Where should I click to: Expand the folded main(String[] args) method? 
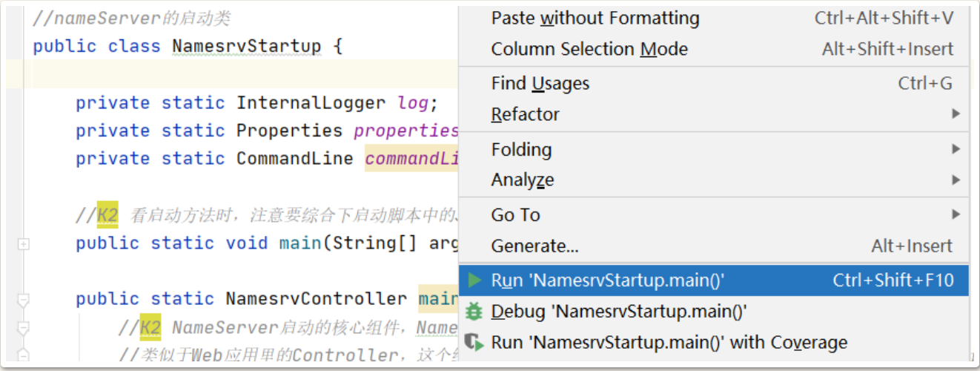(23, 243)
